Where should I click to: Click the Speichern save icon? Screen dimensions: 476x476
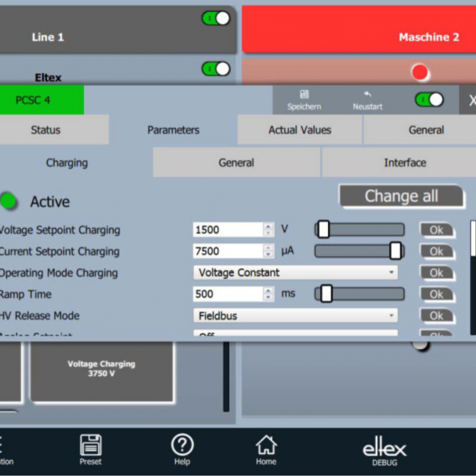pyautogui.click(x=304, y=95)
